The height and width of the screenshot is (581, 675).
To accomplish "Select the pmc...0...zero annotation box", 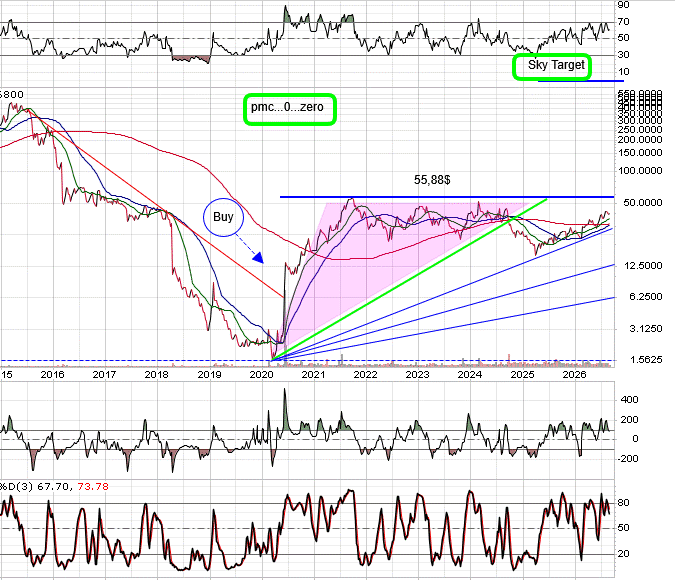I will point(290,109).
